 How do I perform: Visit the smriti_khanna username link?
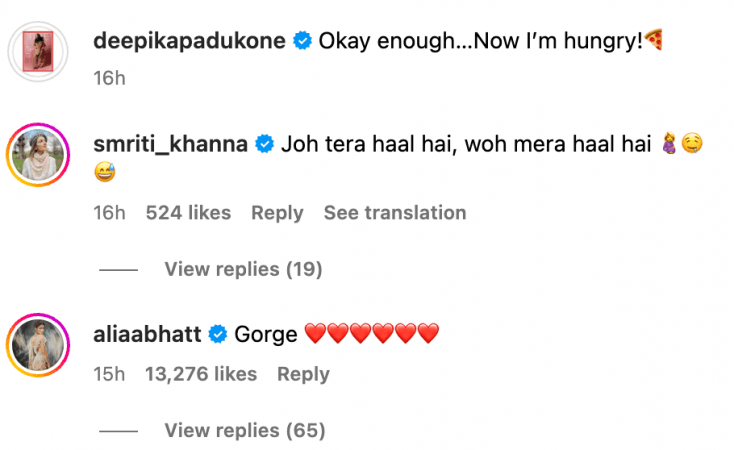click(170, 145)
